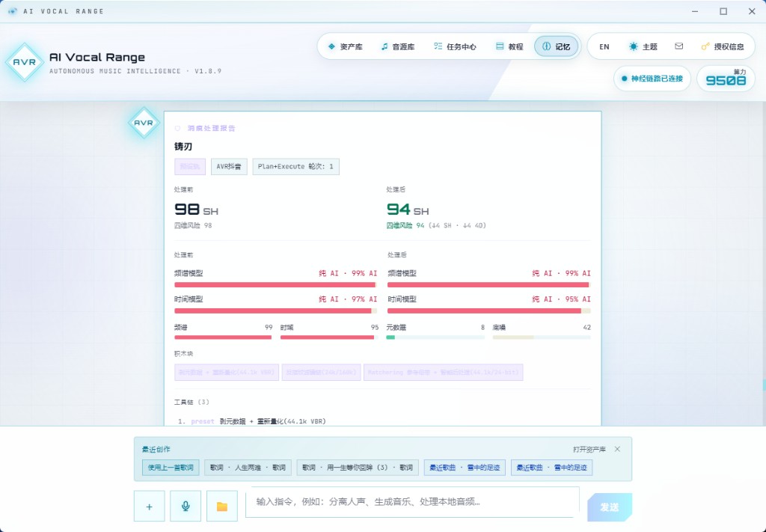766x532 pixels.
Task: Click the plus add button
Action: pos(149,506)
